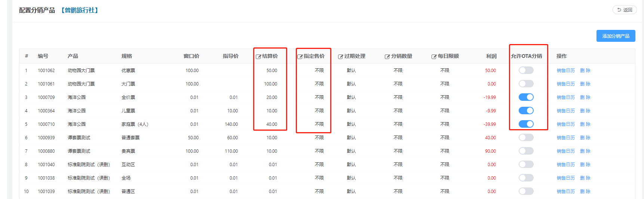The image size is (644, 199).
Task: Enable OTA distribution for product 1001062
Action: [526, 71]
